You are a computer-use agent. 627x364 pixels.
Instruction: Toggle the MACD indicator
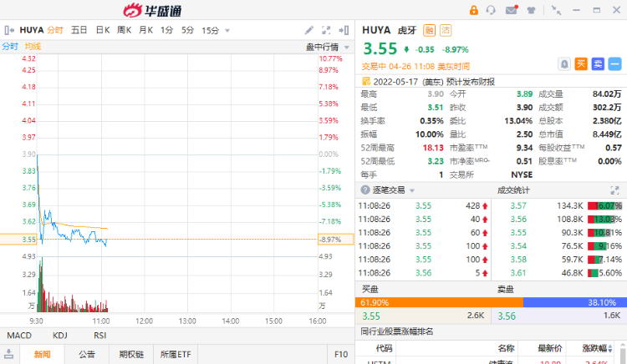pos(18,336)
